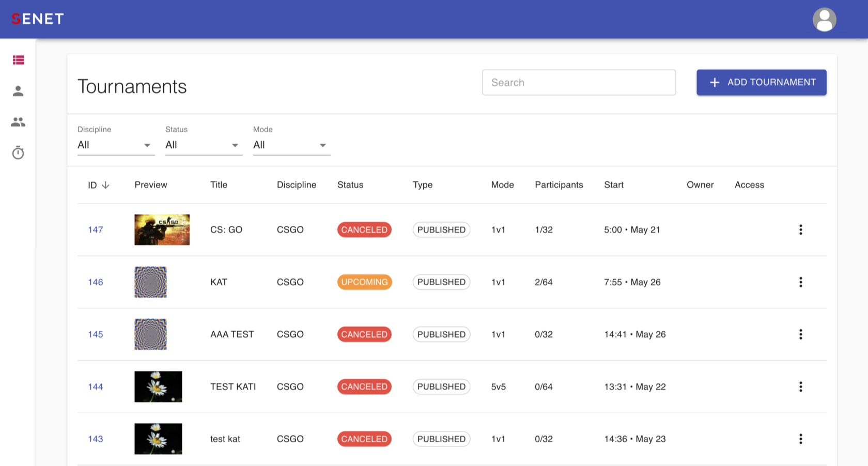868x466 pixels.
Task: Click the test kat daisy thumbnail
Action: [158, 439]
